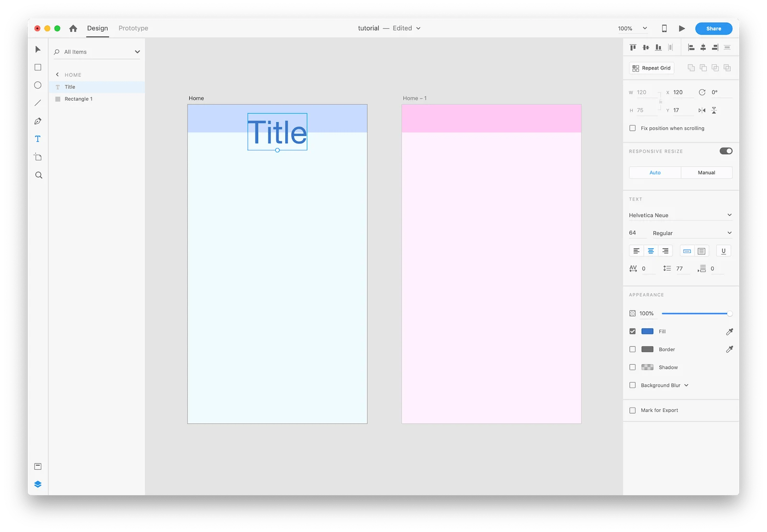Flip selection horizontally
Viewport: 767px width, 532px height.
pos(702,110)
